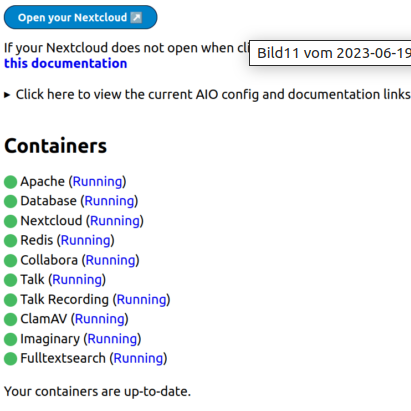Screen dimensions: 411x411
Task: Click the green status dot beside Redis
Action: pos(10,241)
